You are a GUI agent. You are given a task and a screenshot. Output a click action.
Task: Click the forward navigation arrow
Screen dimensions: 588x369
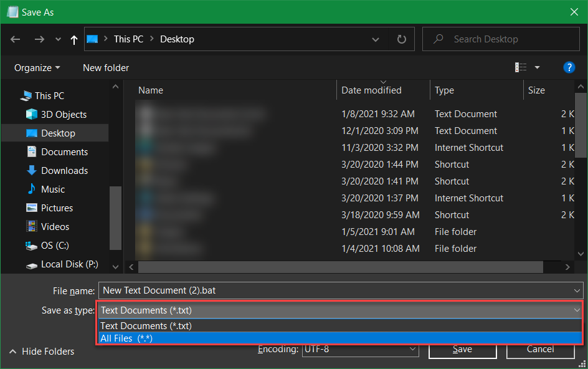(x=39, y=39)
